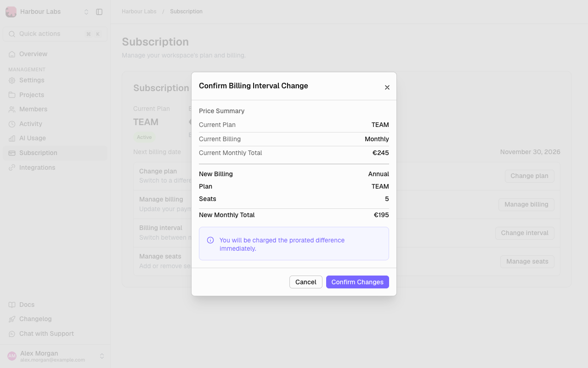Click the Subscription card icon

[12, 153]
